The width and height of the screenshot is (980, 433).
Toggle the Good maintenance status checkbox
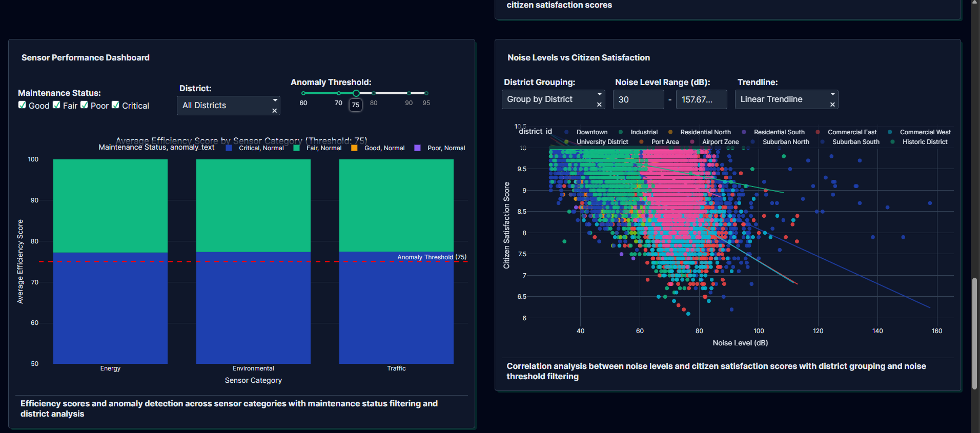22,105
